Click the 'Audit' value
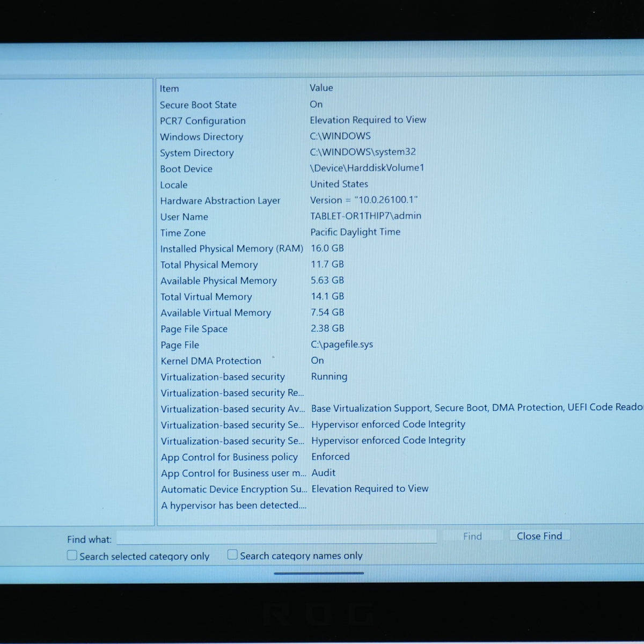Image resolution: width=644 pixels, height=644 pixels. [x=324, y=473]
